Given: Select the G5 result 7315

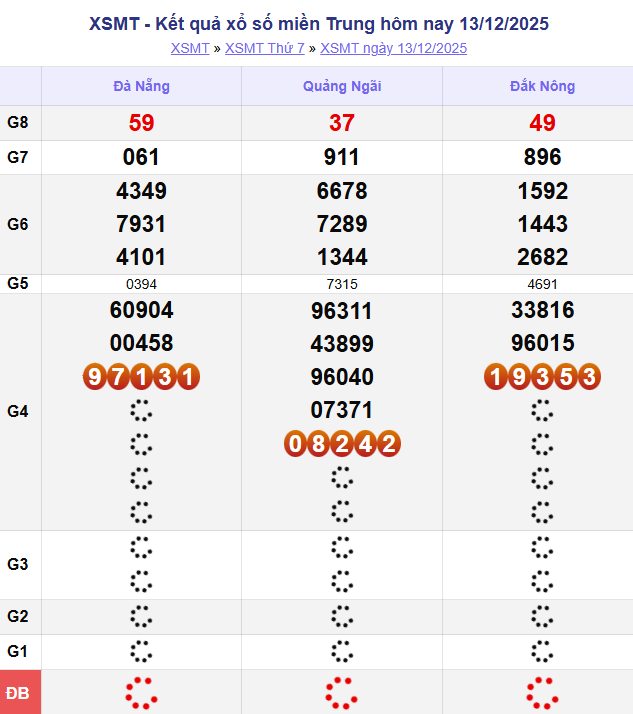Looking at the screenshot, I should coord(342,284).
